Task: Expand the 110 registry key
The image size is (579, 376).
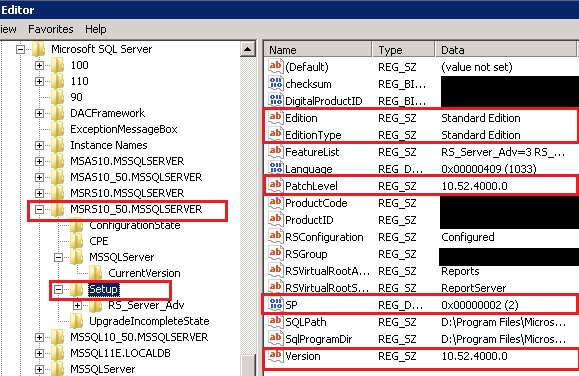Action: coord(39,81)
